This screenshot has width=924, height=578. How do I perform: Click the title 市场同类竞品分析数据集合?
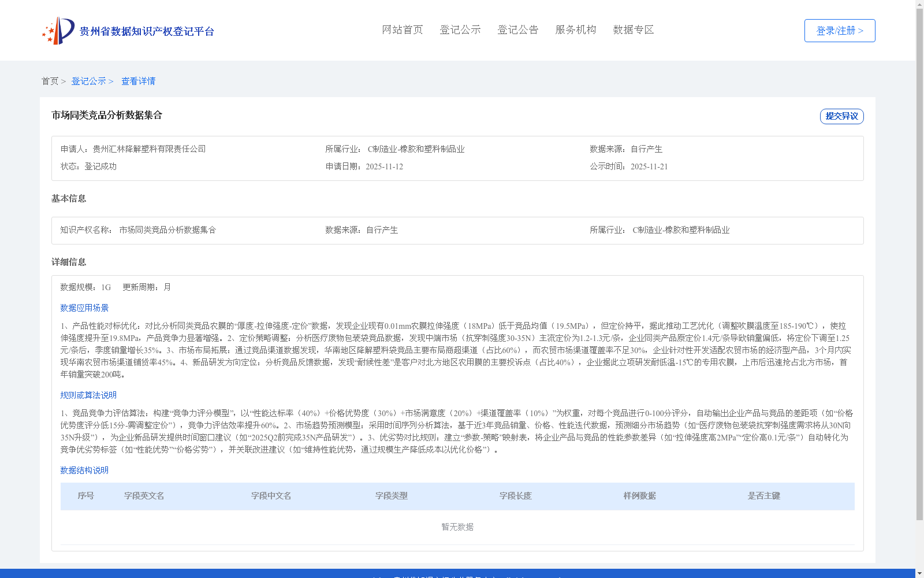106,115
